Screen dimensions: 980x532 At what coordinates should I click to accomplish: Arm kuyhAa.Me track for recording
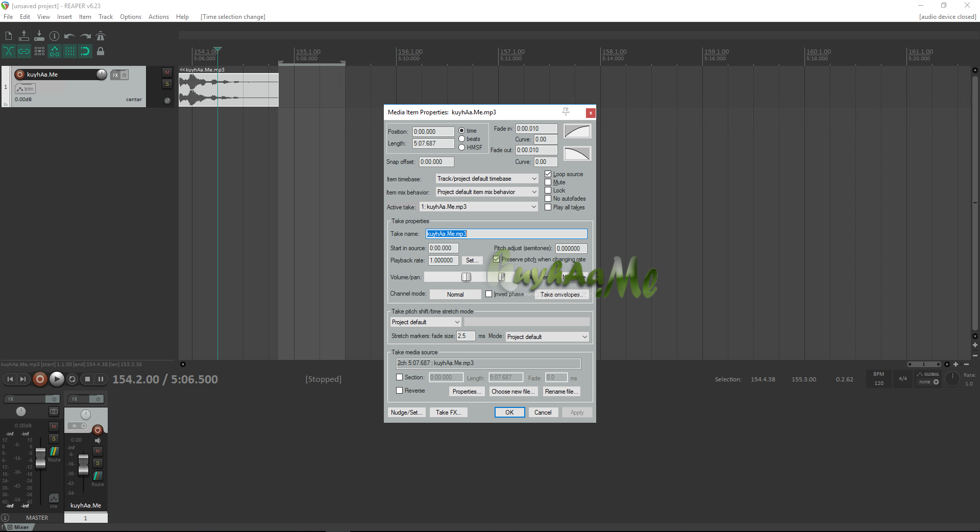pos(20,75)
